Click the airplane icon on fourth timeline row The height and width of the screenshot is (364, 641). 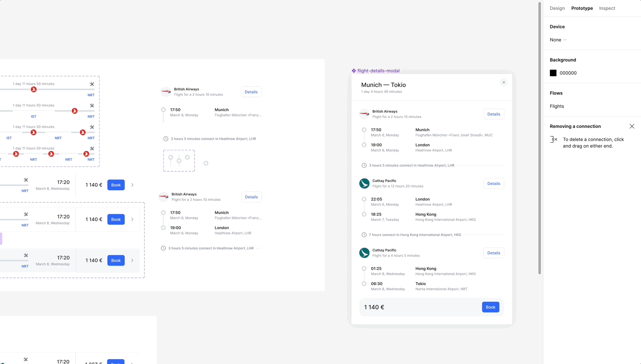(x=92, y=148)
